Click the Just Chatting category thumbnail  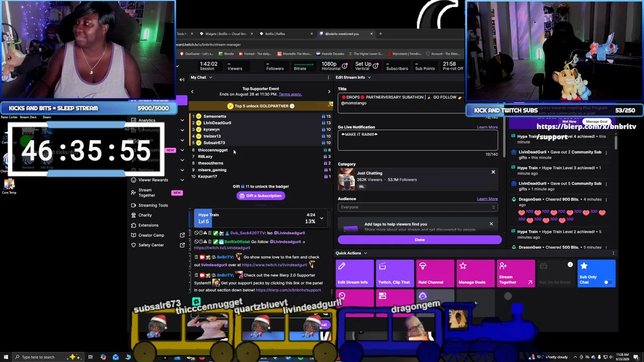pyautogui.click(x=346, y=179)
